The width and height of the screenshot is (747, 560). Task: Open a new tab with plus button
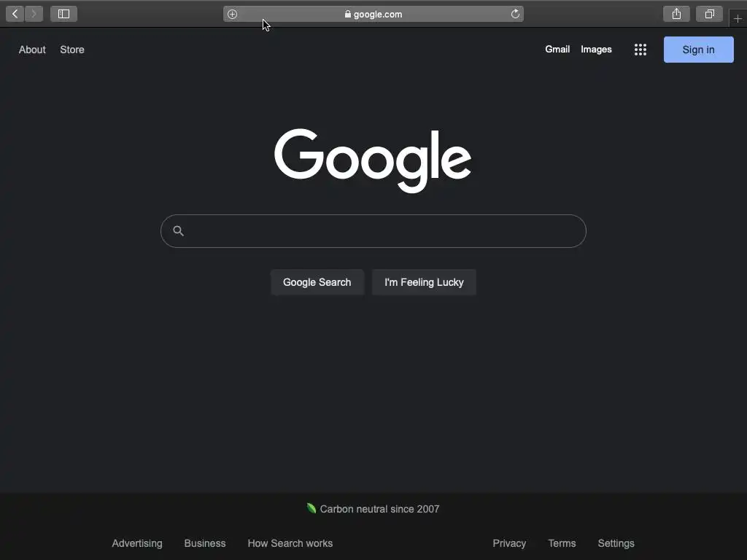pyautogui.click(x=738, y=18)
